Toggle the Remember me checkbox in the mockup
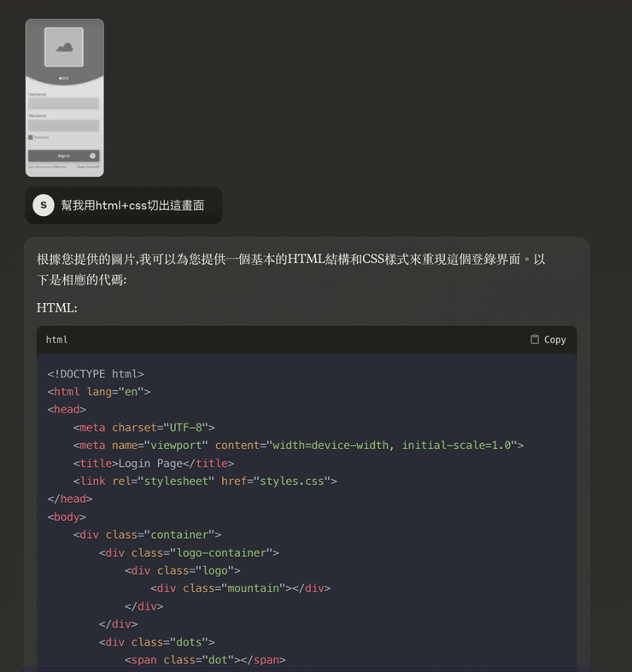 coord(31,137)
